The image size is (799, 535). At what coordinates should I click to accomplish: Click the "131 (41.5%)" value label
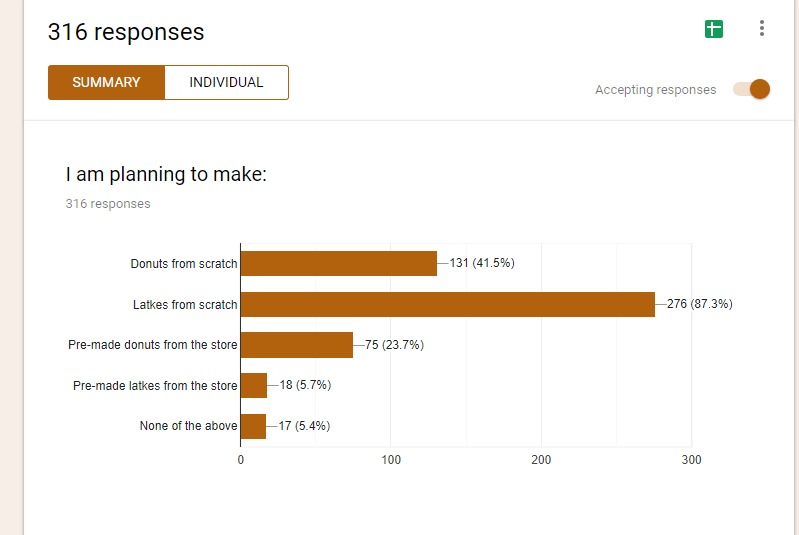click(481, 263)
